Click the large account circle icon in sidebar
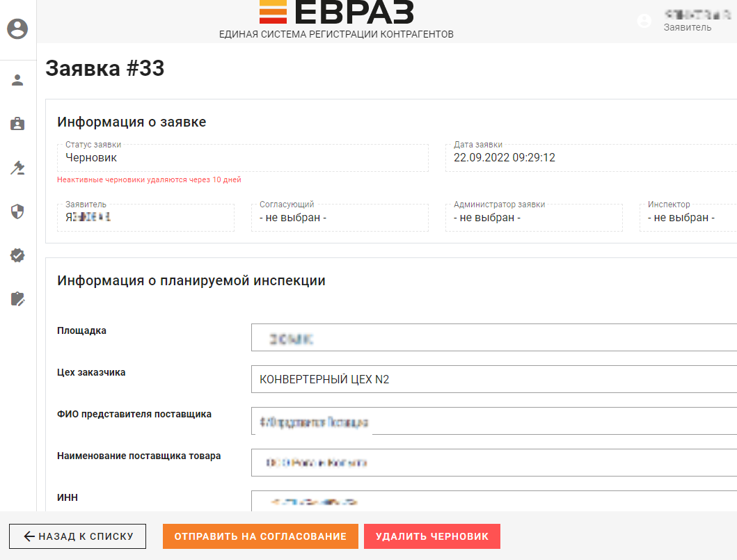This screenshot has width=737, height=560. [17, 29]
